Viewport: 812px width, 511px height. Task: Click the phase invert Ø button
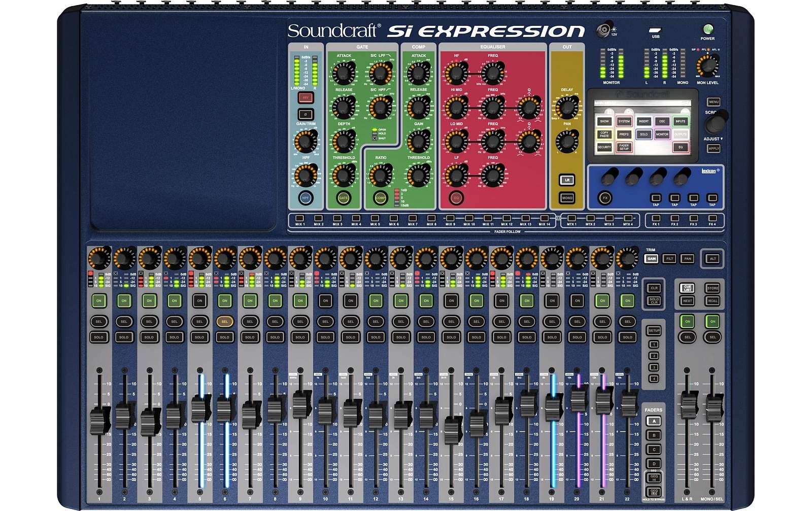click(x=305, y=114)
